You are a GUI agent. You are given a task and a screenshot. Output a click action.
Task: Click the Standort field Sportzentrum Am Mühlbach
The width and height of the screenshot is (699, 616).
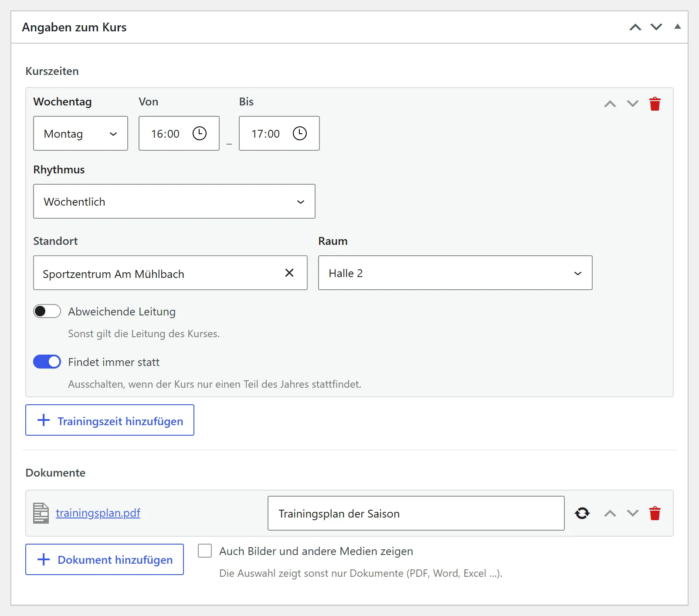(170, 273)
